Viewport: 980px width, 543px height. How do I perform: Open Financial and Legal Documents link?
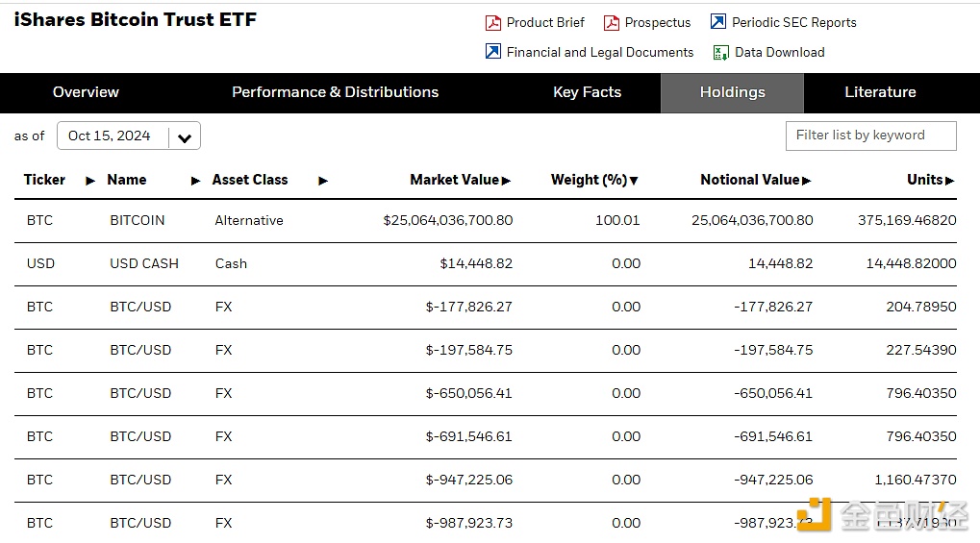[600, 53]
